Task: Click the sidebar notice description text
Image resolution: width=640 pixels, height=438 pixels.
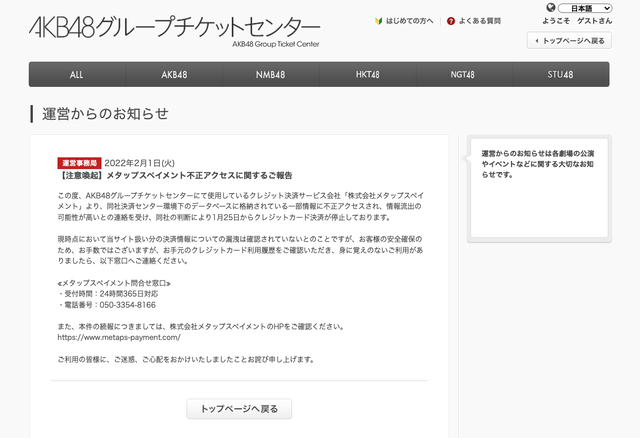Action: pos(538,164)
